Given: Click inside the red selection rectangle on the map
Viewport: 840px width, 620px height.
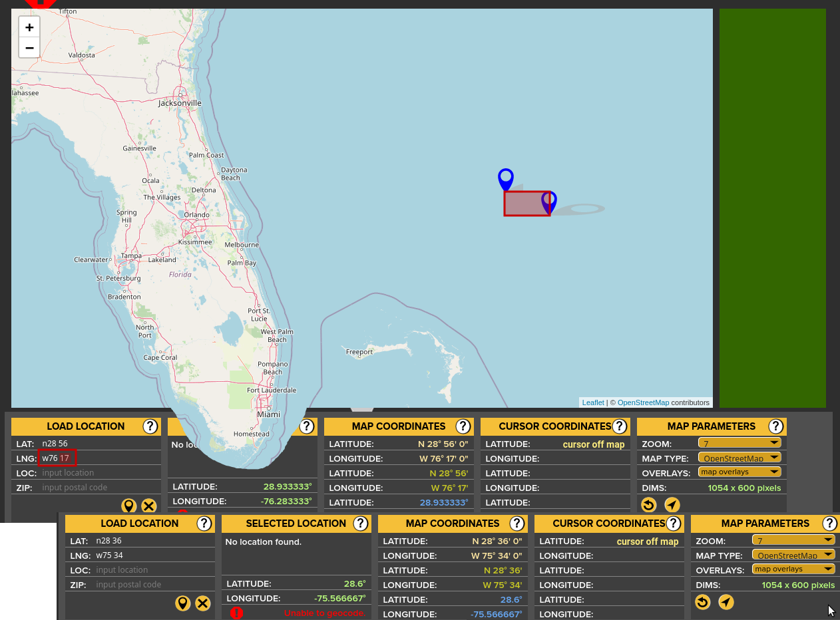Looking at the screenshot, I should (525, 204).
